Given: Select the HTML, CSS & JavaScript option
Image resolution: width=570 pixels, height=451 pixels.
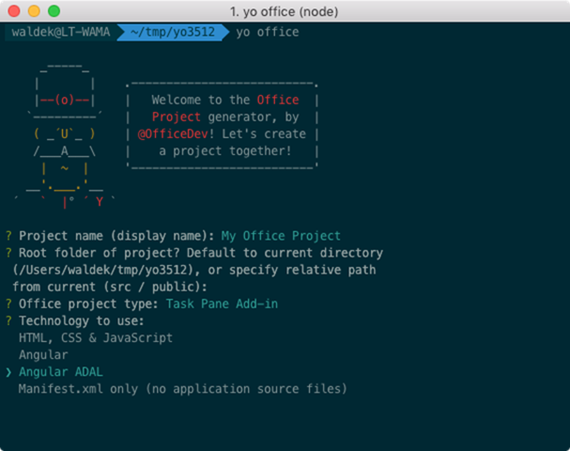Looking at the screenshot, I should (x=96, y=338).
